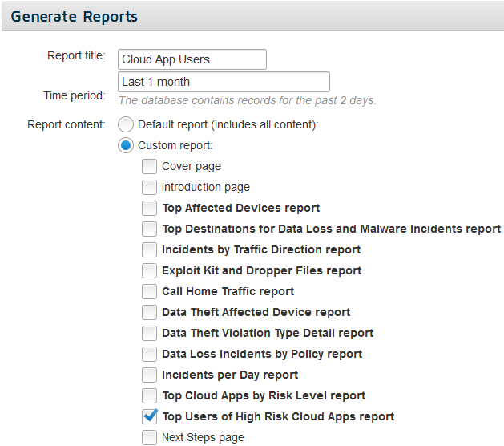The width and height of the screenshot is (504, 446).
Task: Check the Incidents per Day report box
Action: (150, 375)
